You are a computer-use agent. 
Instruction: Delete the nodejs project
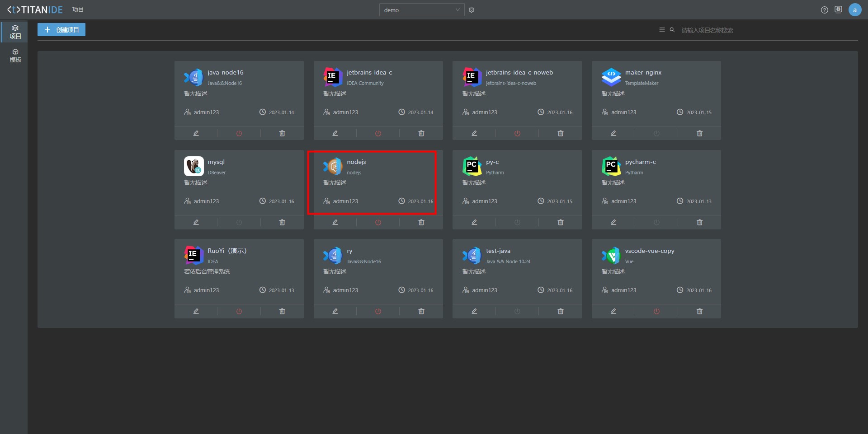coord(421,222)
